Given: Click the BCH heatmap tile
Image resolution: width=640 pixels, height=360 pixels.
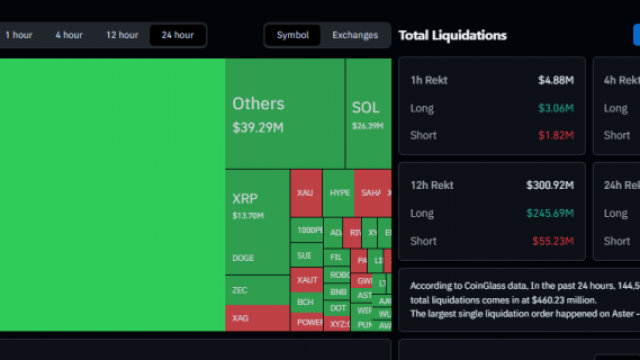Looking at the screenshot, I should [x=307, y=302].
